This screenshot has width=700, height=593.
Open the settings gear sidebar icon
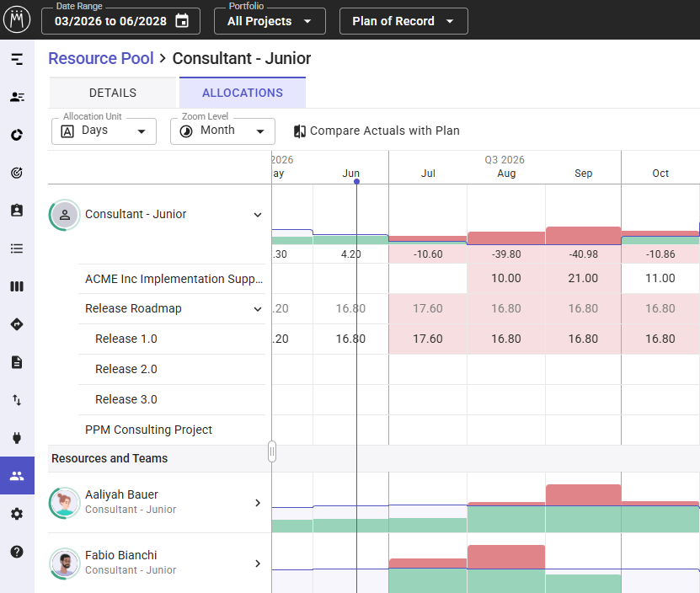tap(17, 514)
